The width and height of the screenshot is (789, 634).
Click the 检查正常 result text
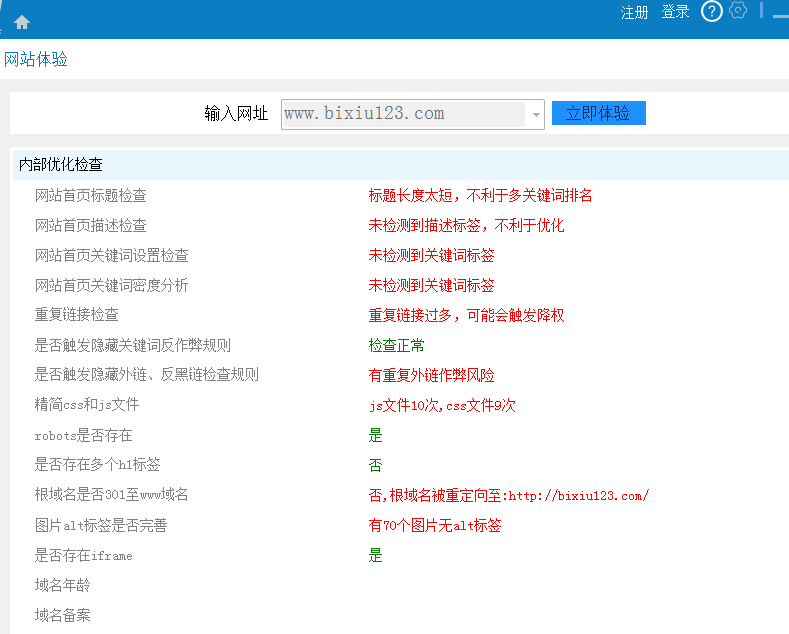click(x=396, y=345)
